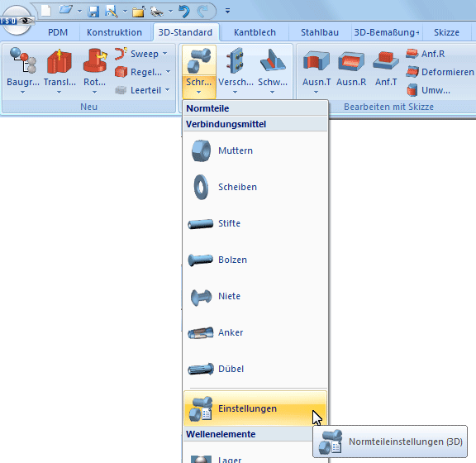Open the Regel... dropdown arrow
The width and height of the screenshot is (476, 463).
point(169,72)
